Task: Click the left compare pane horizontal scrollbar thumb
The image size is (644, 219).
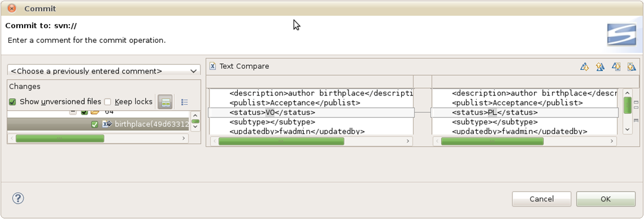Action: click(x=281, y=141)
